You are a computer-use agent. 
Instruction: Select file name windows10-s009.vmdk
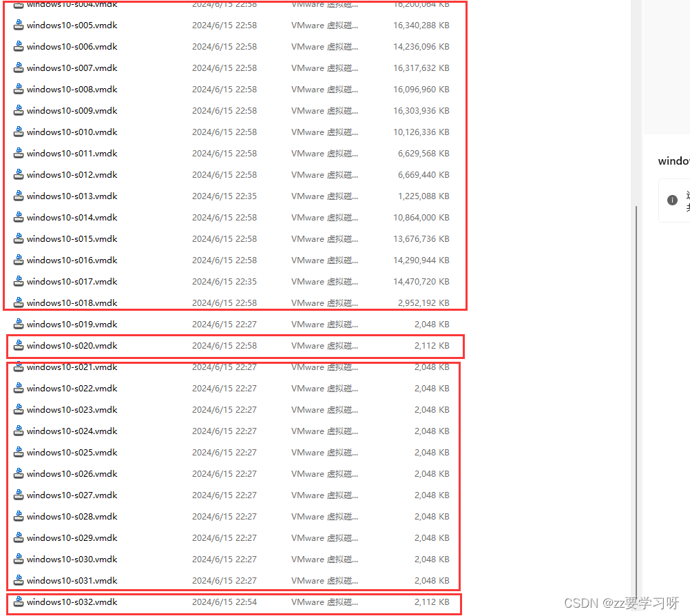point(72,111)
